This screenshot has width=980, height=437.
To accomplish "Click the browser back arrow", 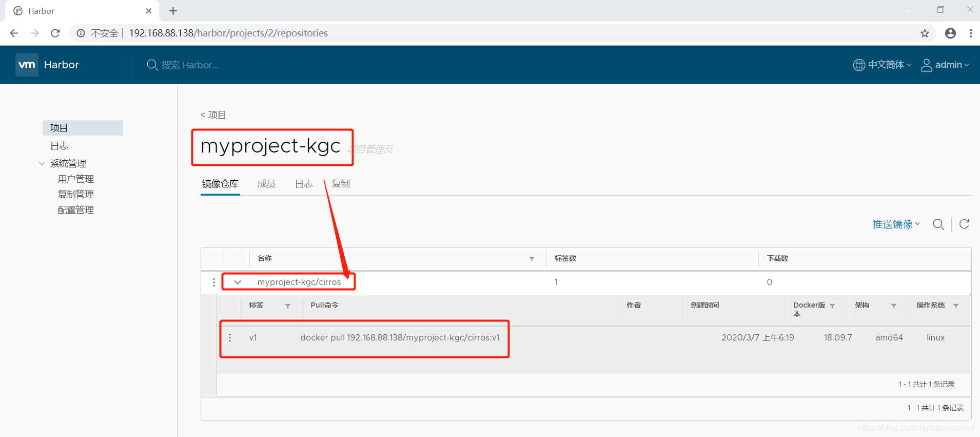I will [x=14, y=33].
